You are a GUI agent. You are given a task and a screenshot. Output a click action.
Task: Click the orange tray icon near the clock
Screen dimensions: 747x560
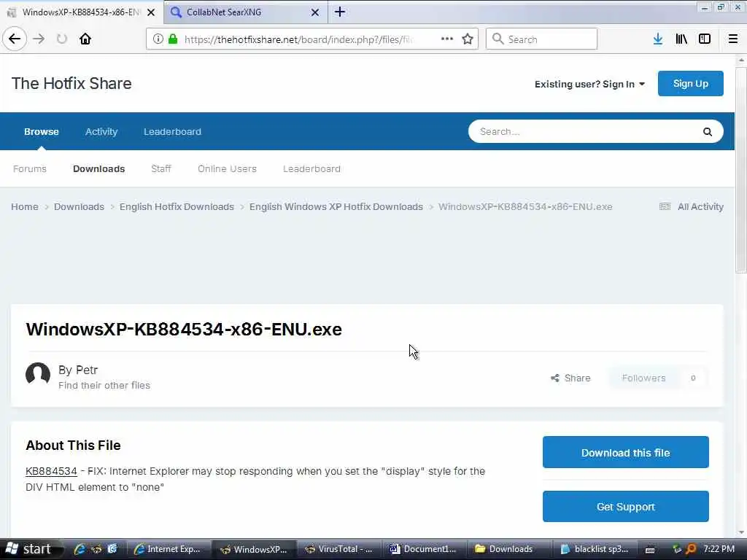[x=691, y=549]
